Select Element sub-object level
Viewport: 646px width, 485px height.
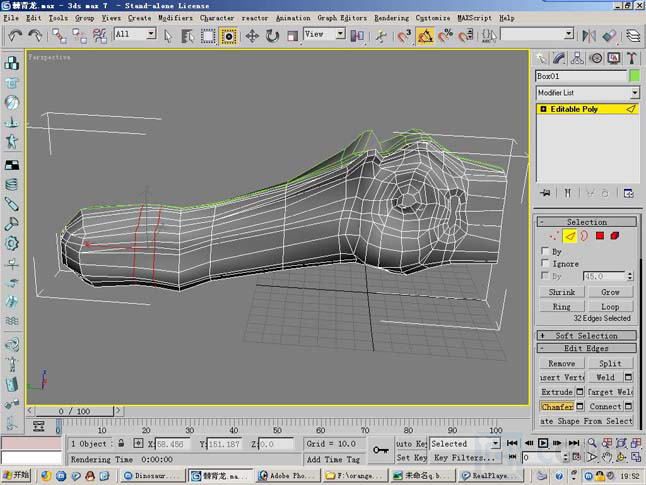click(x=615, y=236)
